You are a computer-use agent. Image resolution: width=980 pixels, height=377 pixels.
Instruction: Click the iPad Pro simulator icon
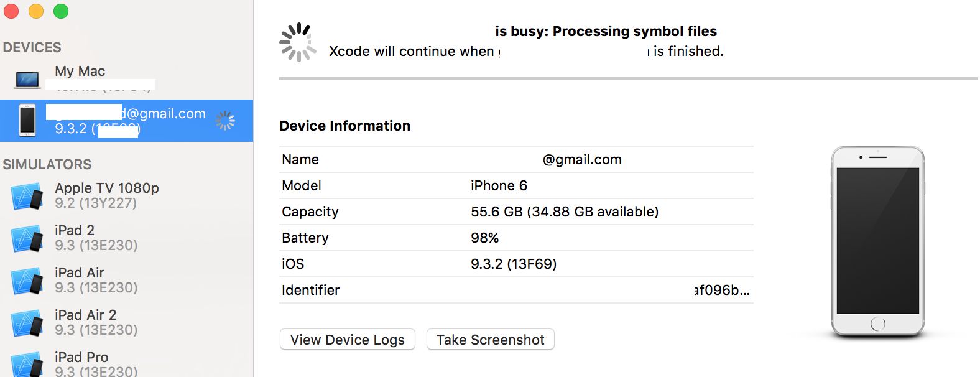point(27,363)
